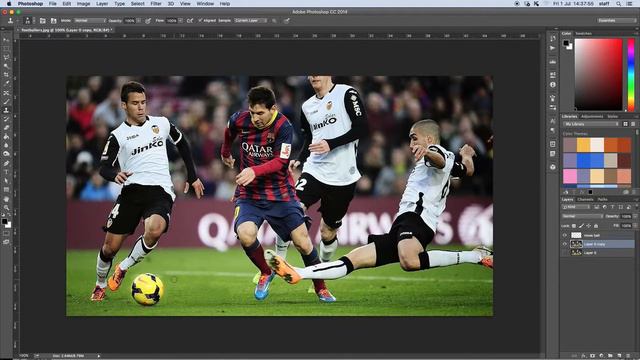Screen dimensions: 640x360
Task: Open Spotlight search in menu bar
Action: point(619,4)
